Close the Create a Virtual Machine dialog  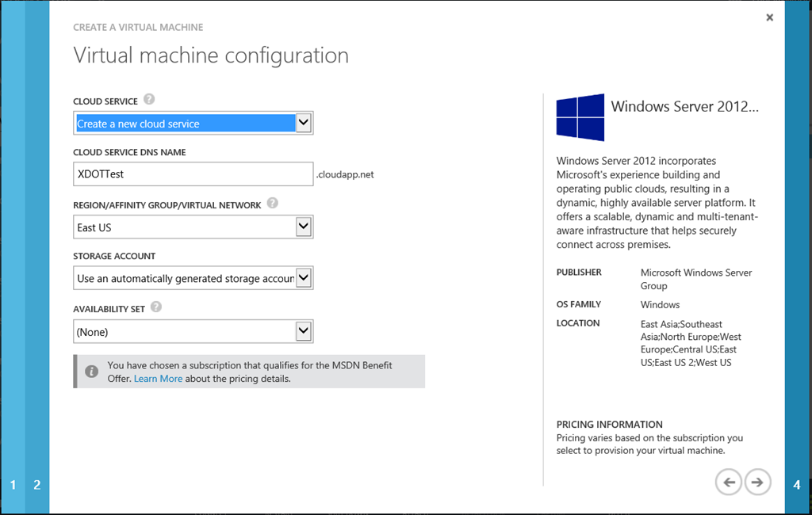coord(769,17)
